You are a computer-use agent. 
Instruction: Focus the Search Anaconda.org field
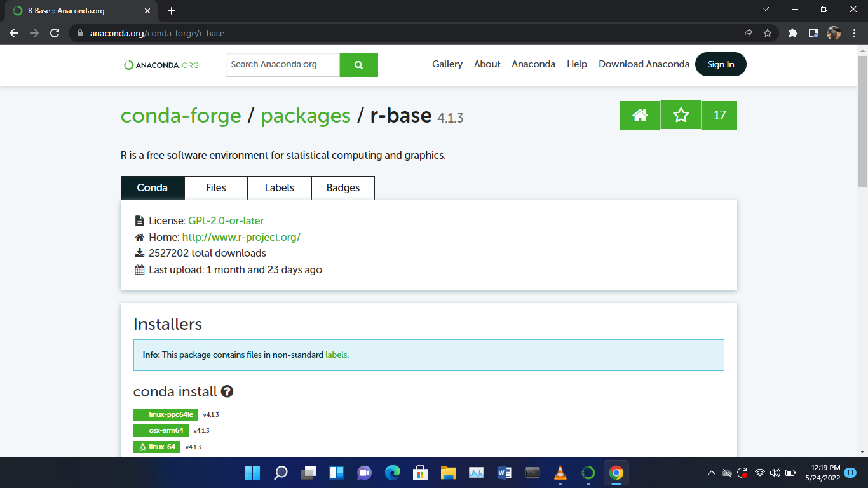click(x=283, y=65)
